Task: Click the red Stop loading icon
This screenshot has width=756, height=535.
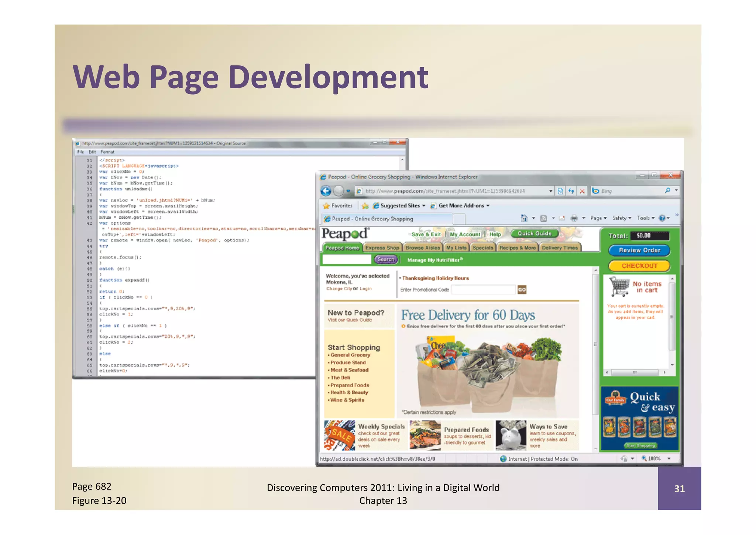Action: coord(582,191)
